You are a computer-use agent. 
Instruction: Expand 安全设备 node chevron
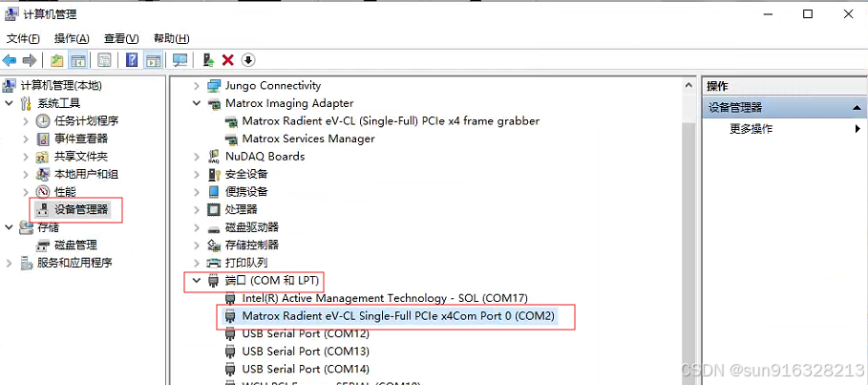click(x=196, y=175)
